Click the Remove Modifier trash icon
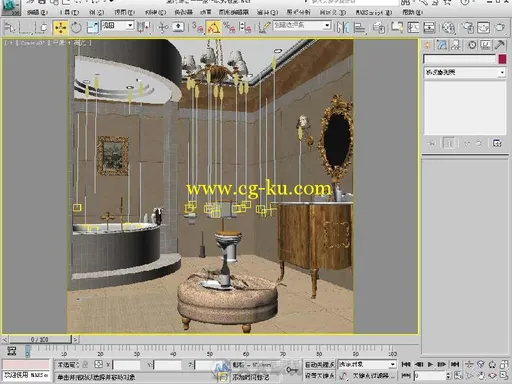This screenshot has height=384, width=512. pos(479,143)
